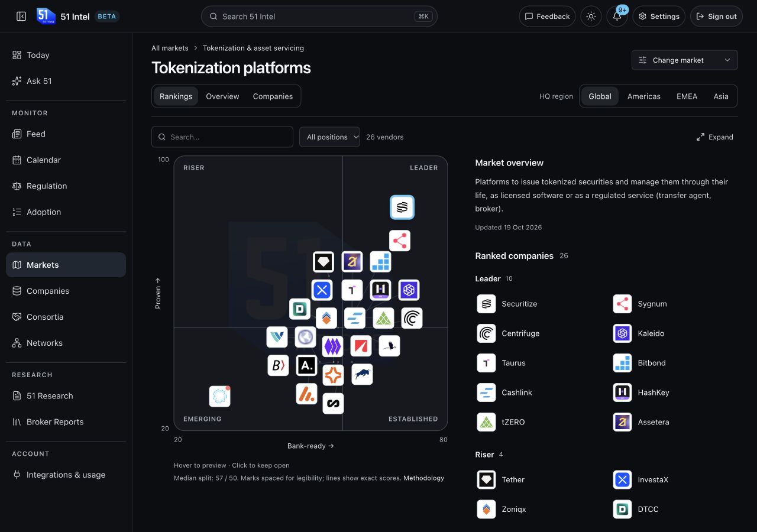
Task: Select the Sygnum mark in the chart
Action: 400,241
